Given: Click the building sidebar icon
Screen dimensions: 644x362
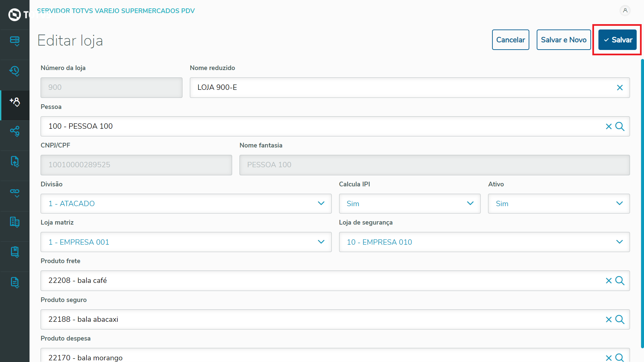Looking at the screenshot, I should tap(15, 222).
